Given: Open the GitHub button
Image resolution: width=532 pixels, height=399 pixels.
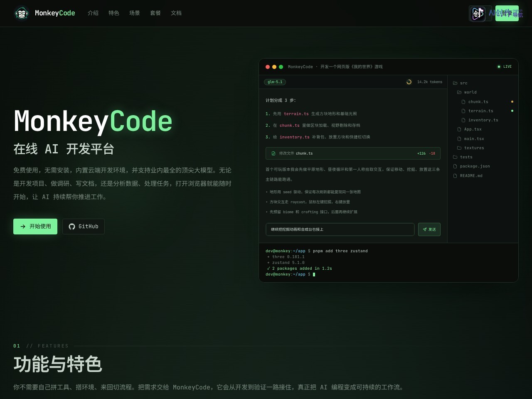Looking at the screenshot, I should click(x=84, y=227).
